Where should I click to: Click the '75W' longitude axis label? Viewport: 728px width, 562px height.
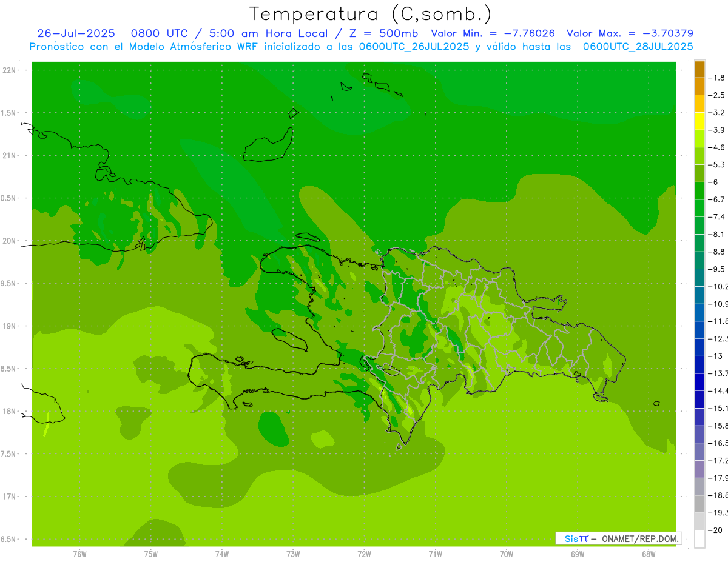151,554
